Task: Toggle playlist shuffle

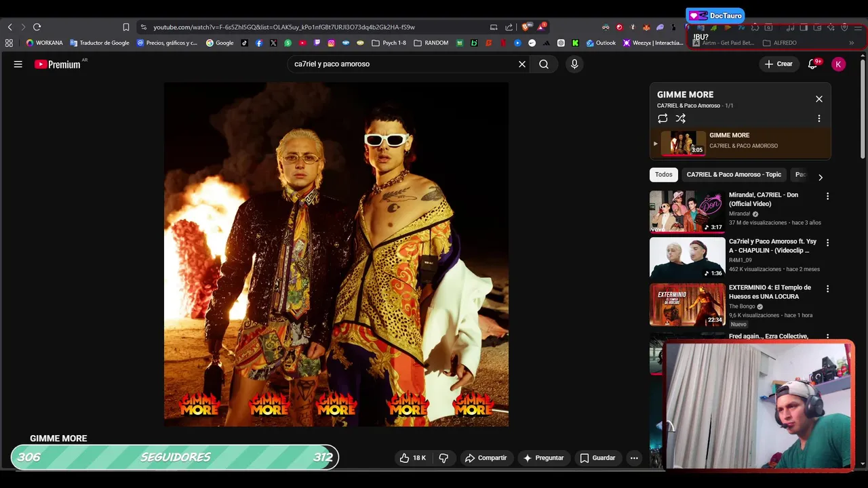Action: [681, 119]
